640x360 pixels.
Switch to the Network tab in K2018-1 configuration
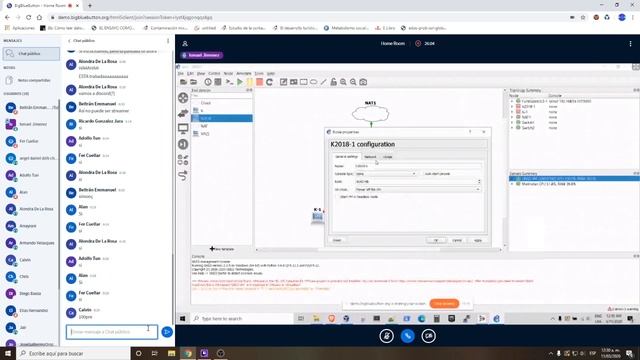(370, 157)
